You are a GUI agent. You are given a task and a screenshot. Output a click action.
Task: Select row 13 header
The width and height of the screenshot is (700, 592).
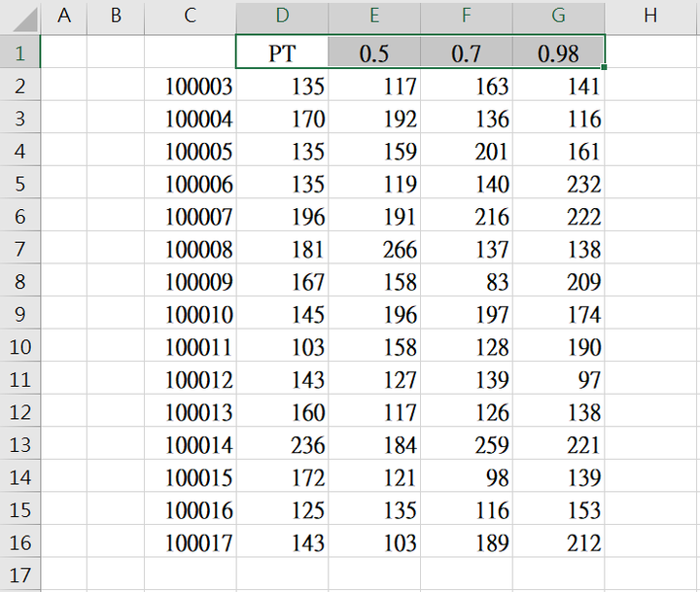point(20,443)
